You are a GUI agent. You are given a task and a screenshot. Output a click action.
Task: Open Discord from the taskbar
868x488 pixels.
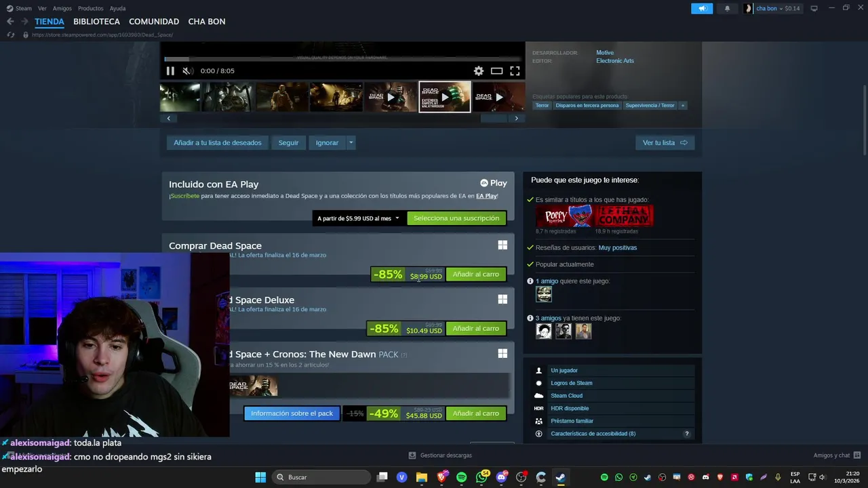pos(502,477)
